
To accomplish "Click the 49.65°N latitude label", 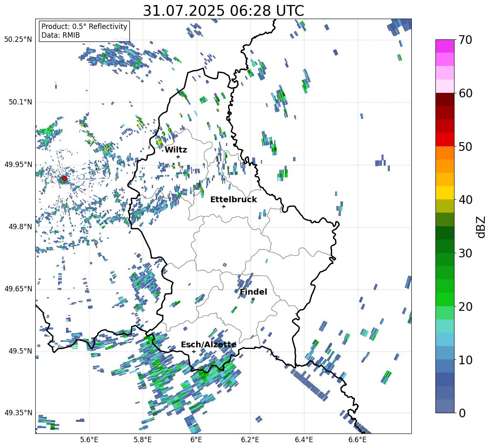I will click(18, 288).
